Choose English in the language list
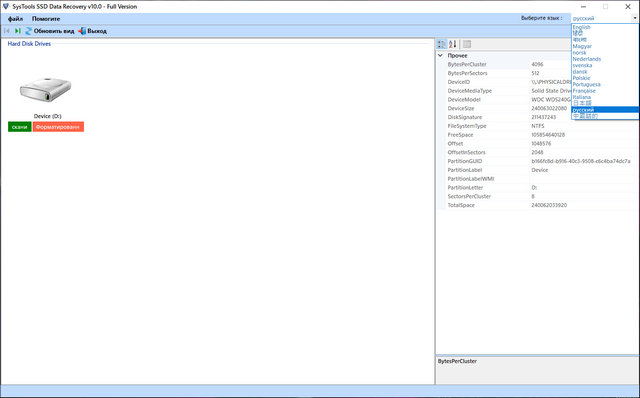Viewport: 640px width, 398px height. click(581, 27)
